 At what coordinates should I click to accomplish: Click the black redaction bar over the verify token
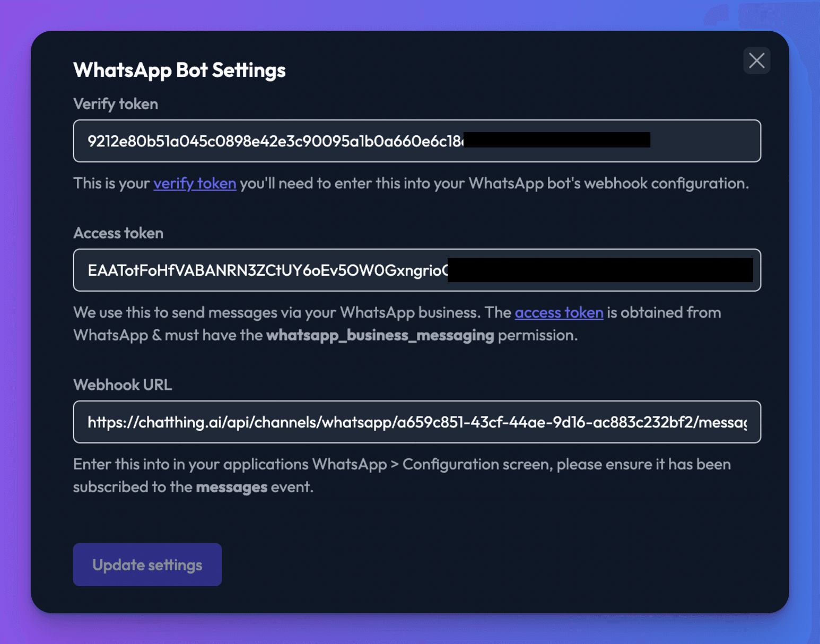click(557, 140)
